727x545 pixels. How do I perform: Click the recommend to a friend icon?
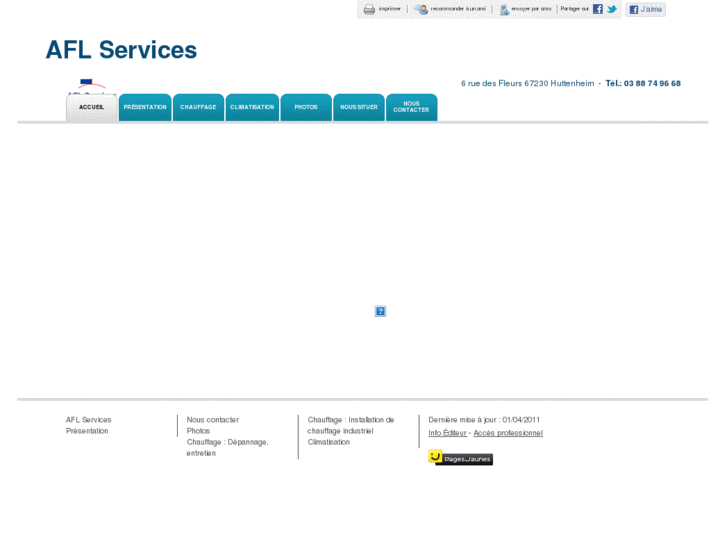point(421,9)
